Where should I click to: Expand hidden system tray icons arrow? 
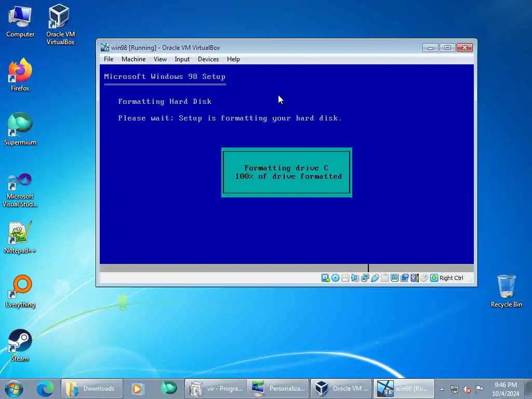442,389
